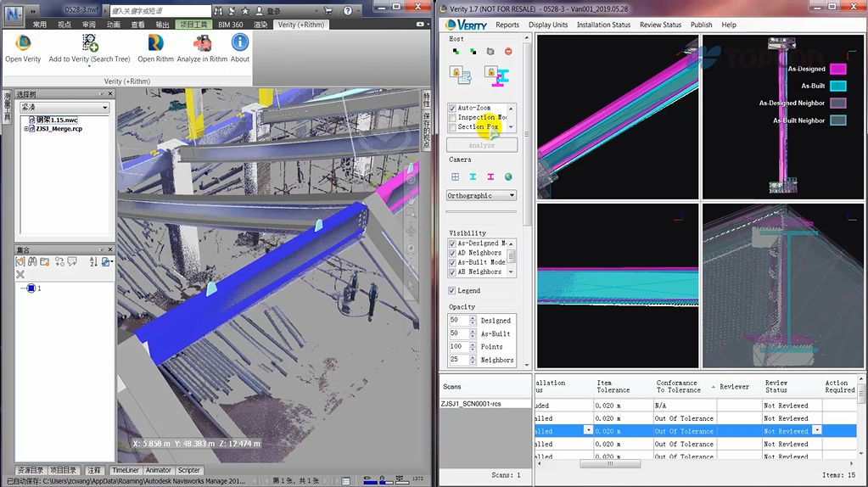
Task: Click the sort sets A-Z icon
Action: (93, 262)
